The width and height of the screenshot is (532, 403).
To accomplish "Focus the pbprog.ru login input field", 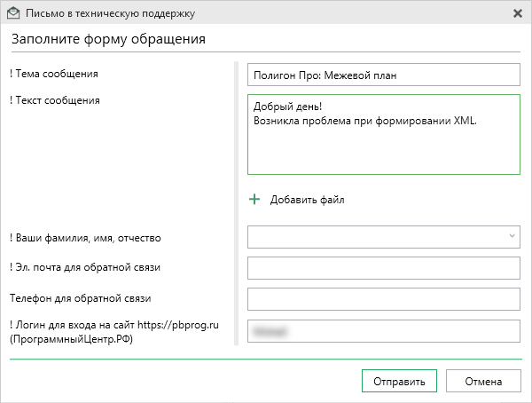I will coord(383,330).
